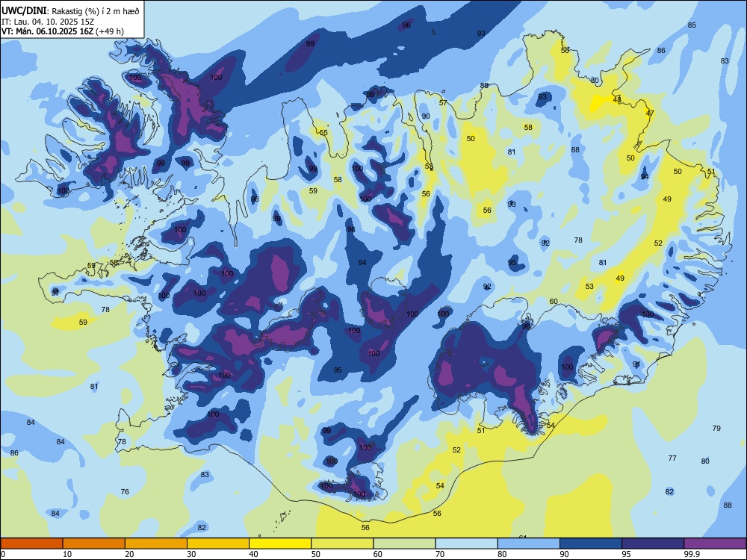
Task: Click the pale green 60–70 legend swatch
Action: click(404, 544)
